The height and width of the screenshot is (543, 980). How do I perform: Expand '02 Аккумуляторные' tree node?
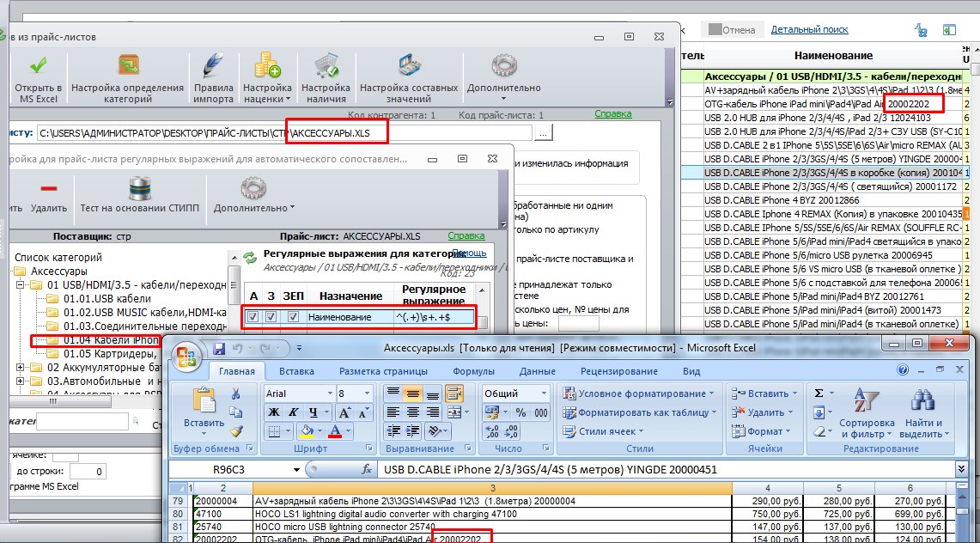pyautogui.click(x=20, y=368)
